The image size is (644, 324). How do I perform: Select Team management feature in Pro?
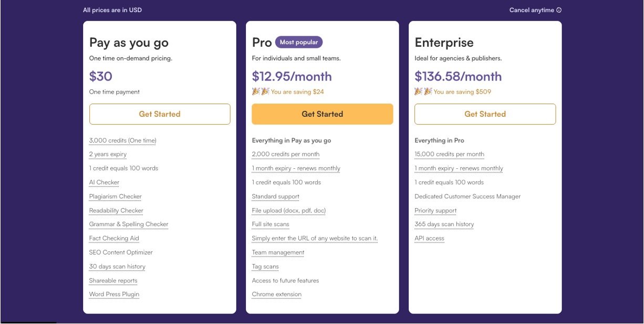click(278, 252)
